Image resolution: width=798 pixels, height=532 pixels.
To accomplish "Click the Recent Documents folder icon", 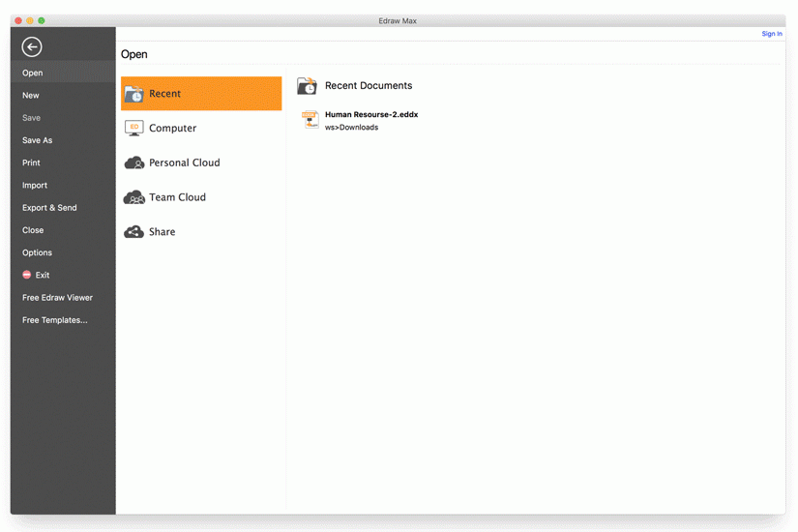I will (x=307, y=86).
